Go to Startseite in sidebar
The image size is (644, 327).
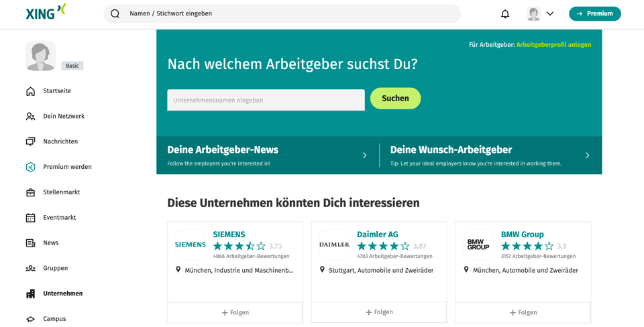(x=57, y=91)
